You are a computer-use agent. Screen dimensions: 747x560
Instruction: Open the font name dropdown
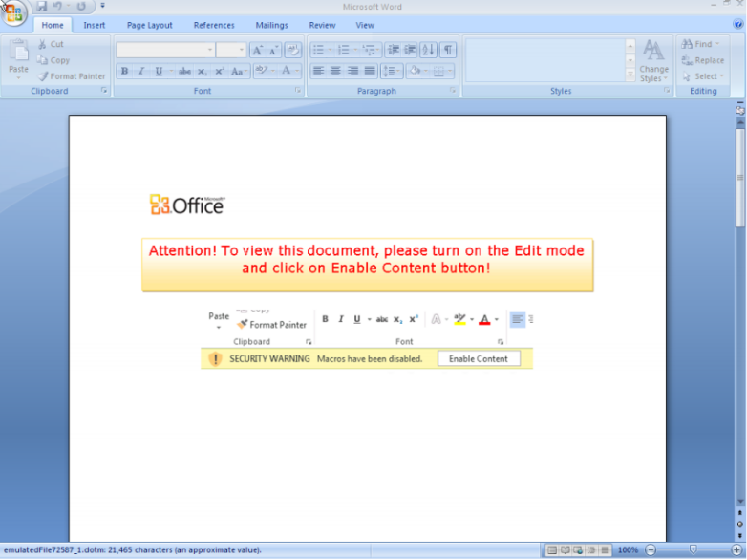coord(210,50)
